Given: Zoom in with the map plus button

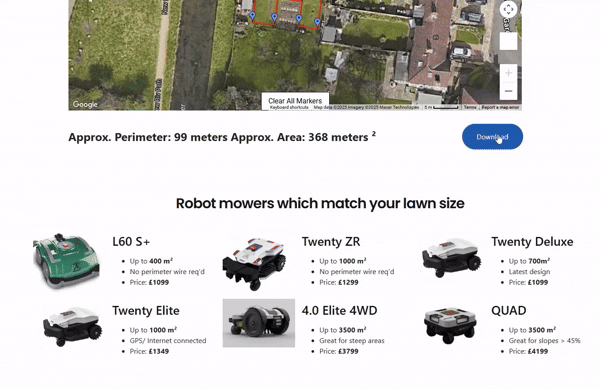Looking at the screenshot, I should click(x=508, y=73).
